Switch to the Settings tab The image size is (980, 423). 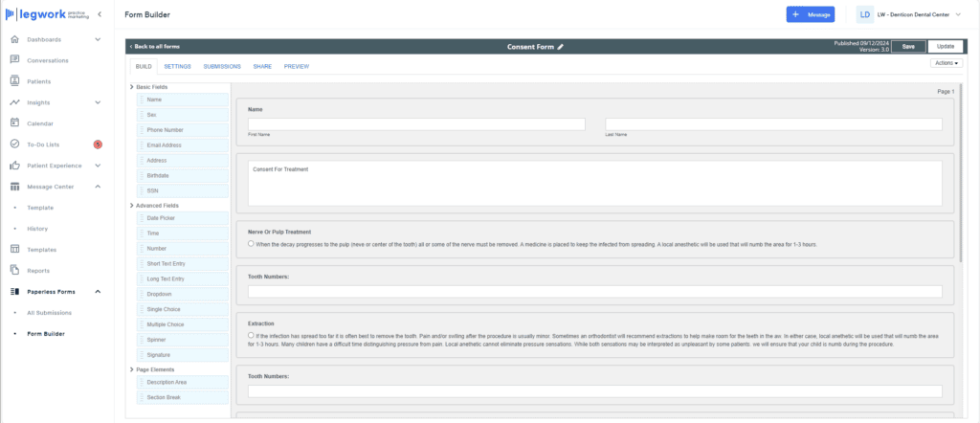point(177,66)
